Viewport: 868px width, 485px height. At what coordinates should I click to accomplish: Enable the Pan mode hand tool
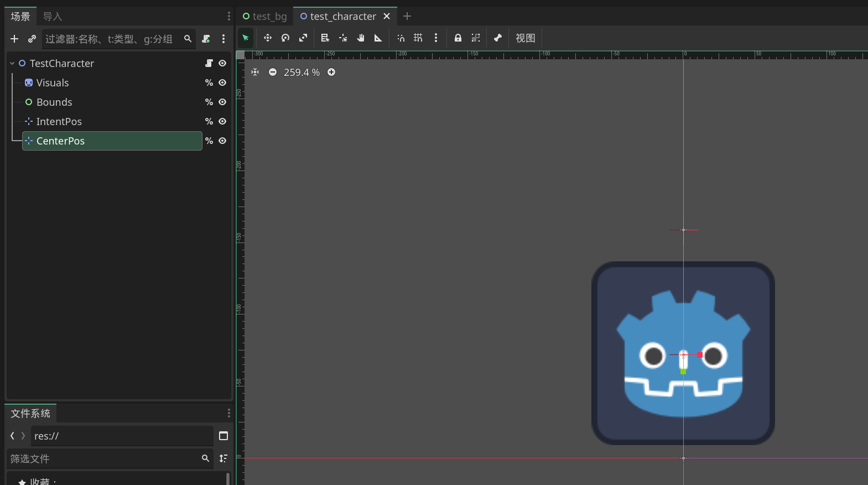pyautogui.click(x=361, y=38)
